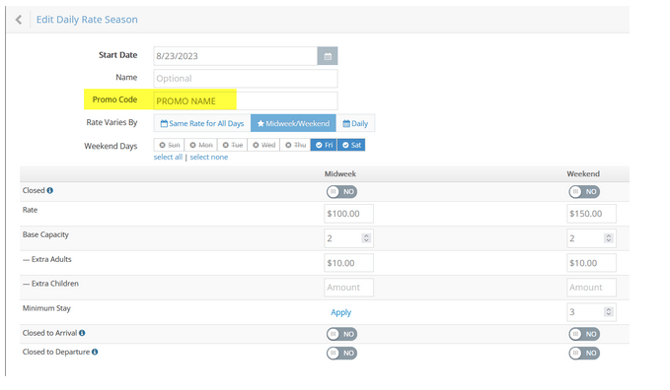Select Daily rate variation
The height and width of the screenshot is (390, 670).
coord(356,123)
